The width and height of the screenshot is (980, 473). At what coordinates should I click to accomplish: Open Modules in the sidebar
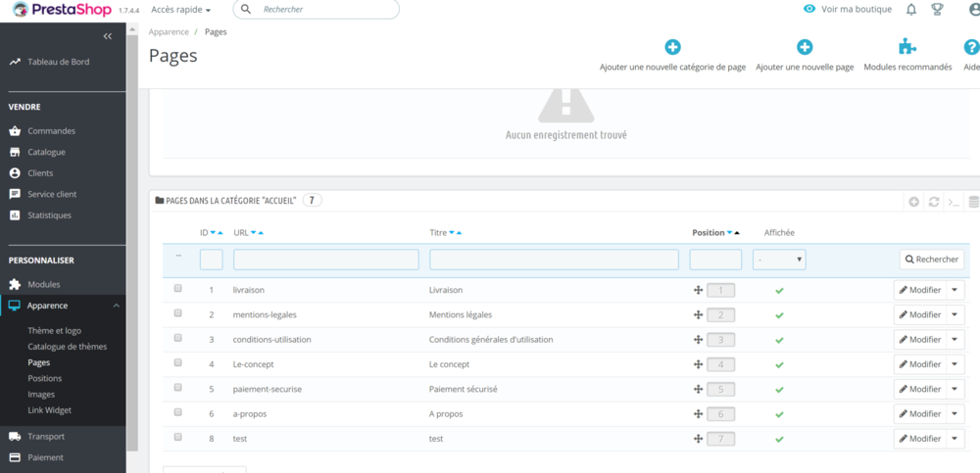(x=44, y=284)
